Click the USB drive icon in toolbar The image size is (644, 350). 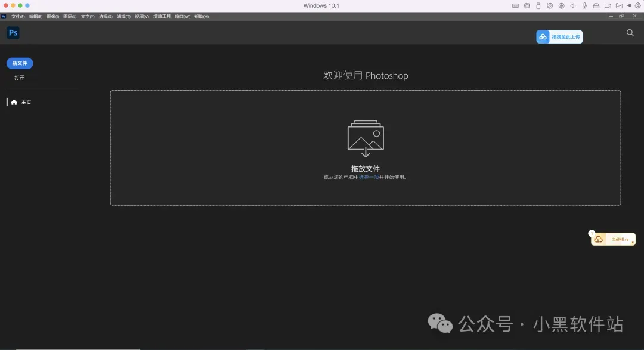click(x=538, y=6)
